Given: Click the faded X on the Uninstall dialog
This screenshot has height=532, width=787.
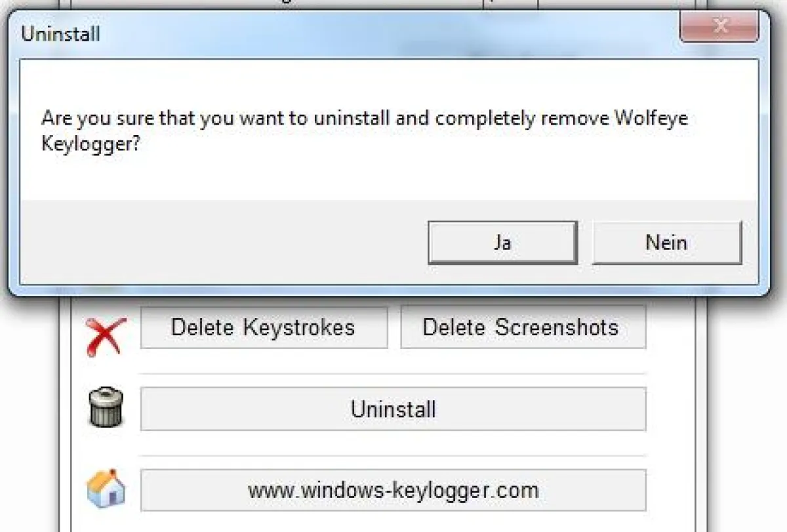Looking at the screenshot, I should pos(720,27).
